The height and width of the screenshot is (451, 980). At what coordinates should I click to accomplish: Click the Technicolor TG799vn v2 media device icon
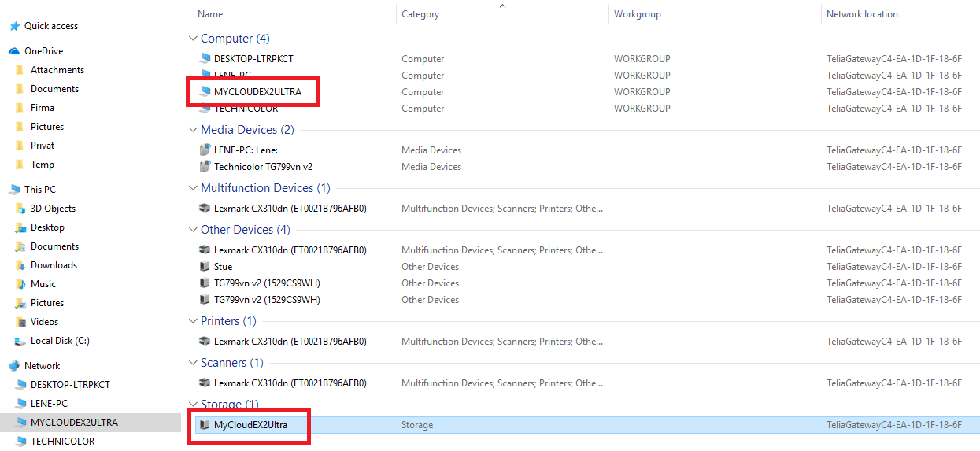pyautogui.click(x=205, y=167)
